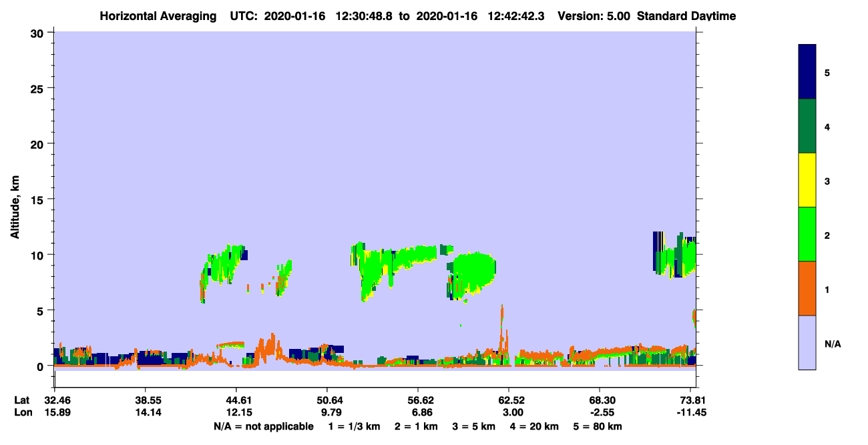Viewport: 868px width, 445px height.
Task: Click the '1 = 1/3 km' legend text
Action: pyautogui.click(x=354, y=426)
